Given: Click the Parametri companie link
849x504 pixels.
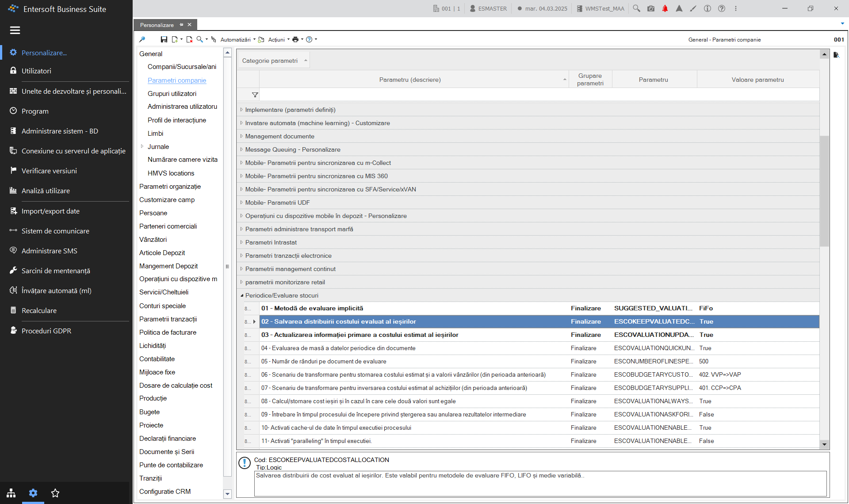Looking at the screenshot, I should coord(177,80).
